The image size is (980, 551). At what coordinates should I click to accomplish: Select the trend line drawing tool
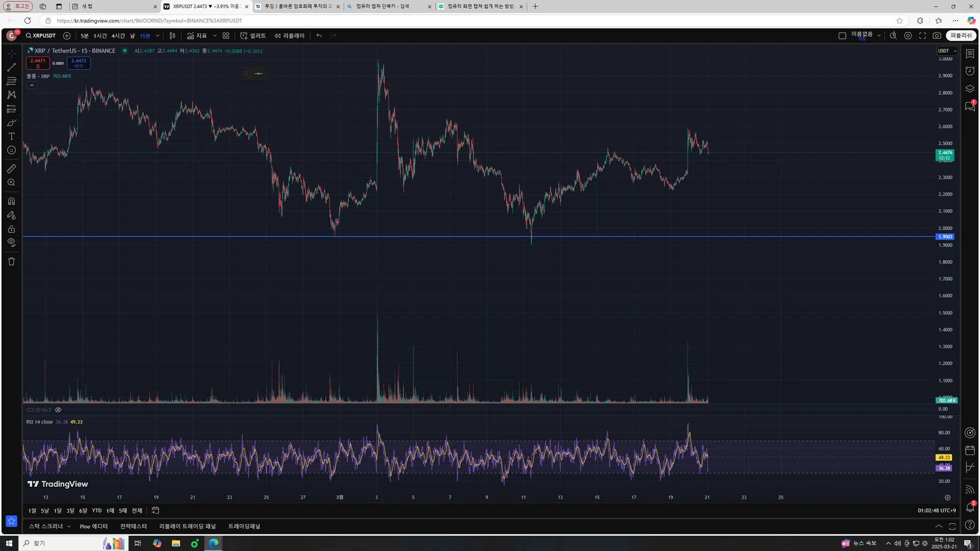pyautogui.click(x=11, y=67)
